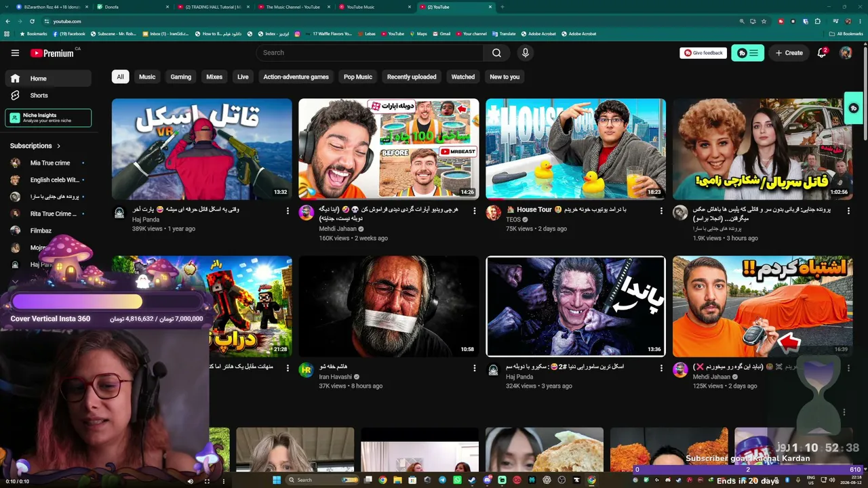This screenshot has width=868, height=488.
Task: Submit search with the magnifier button
Action: coord(496,53)
